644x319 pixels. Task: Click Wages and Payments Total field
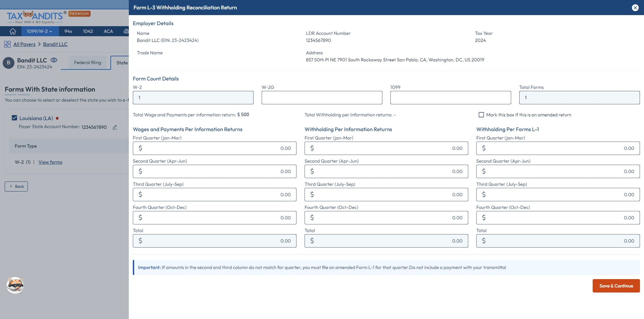click(215, 241)
